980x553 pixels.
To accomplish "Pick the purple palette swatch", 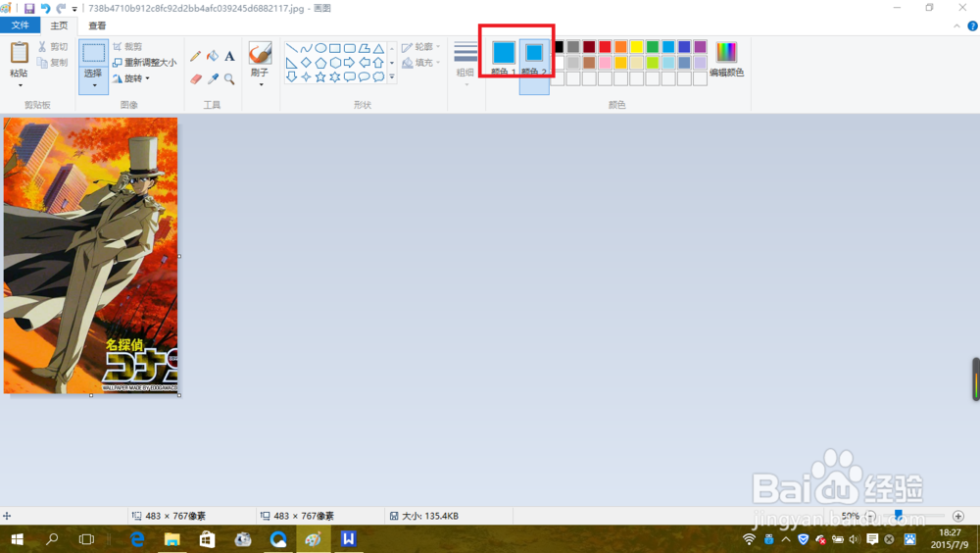I will tap(700, 47).
